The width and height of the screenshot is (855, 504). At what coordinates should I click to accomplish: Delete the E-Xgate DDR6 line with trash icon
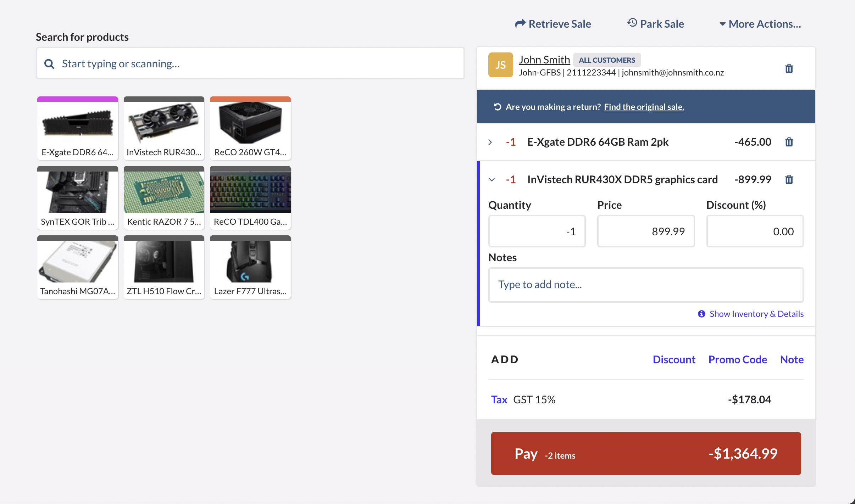click(x=789, y=142)
